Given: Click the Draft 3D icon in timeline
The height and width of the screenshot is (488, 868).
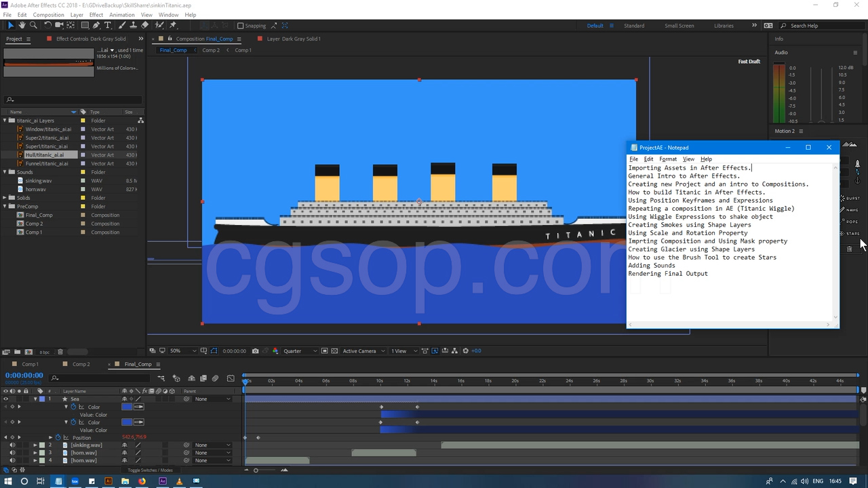Looking at the screenshot, I should click(x=176, y=378).
